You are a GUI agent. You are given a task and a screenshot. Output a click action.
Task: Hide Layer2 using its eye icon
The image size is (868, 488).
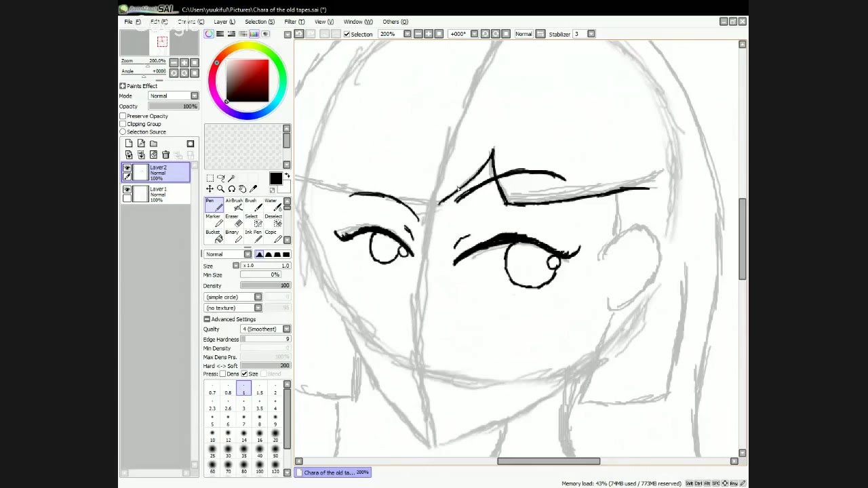pos(127,168)
